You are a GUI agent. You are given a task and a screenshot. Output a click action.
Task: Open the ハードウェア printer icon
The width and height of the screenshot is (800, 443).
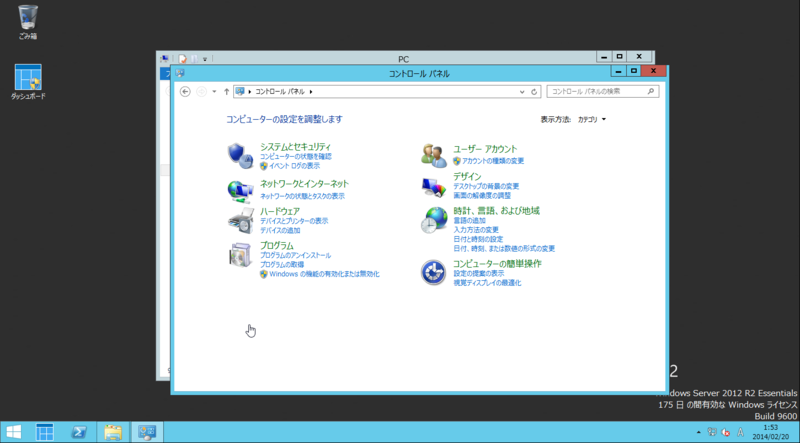[240, 220]
